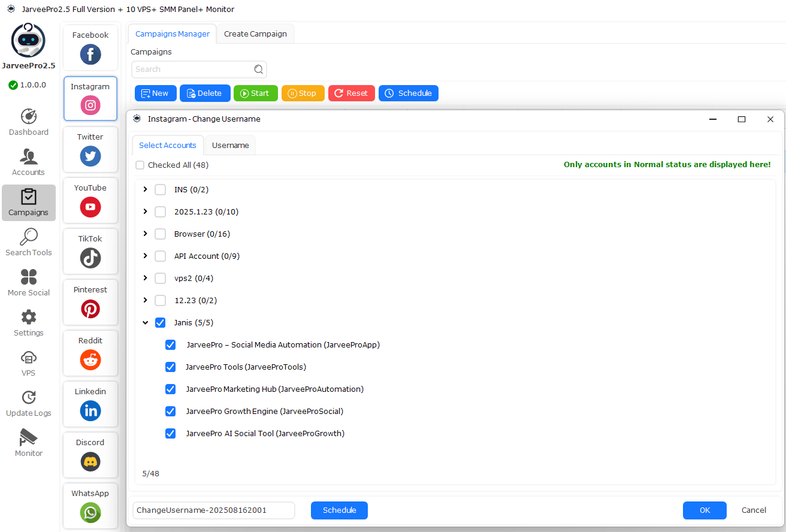
Task: Expand the vps2 group arrow
Action: click(x=145, y=278)
